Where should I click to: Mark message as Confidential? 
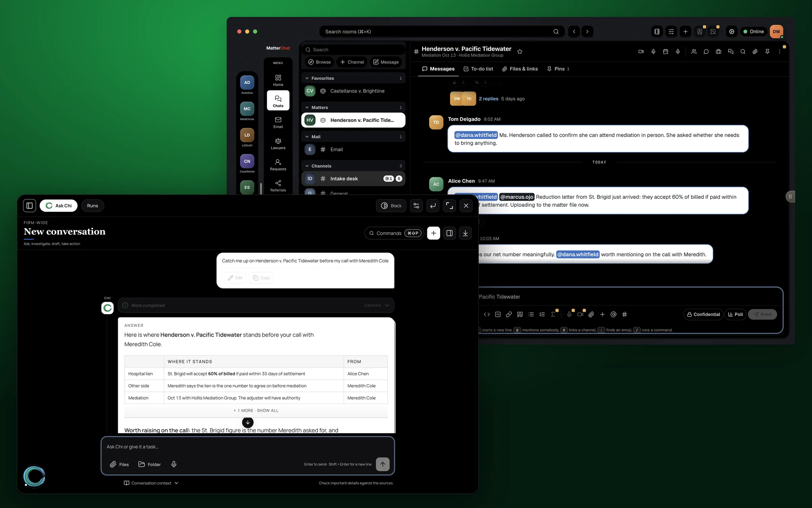(703, 314)
